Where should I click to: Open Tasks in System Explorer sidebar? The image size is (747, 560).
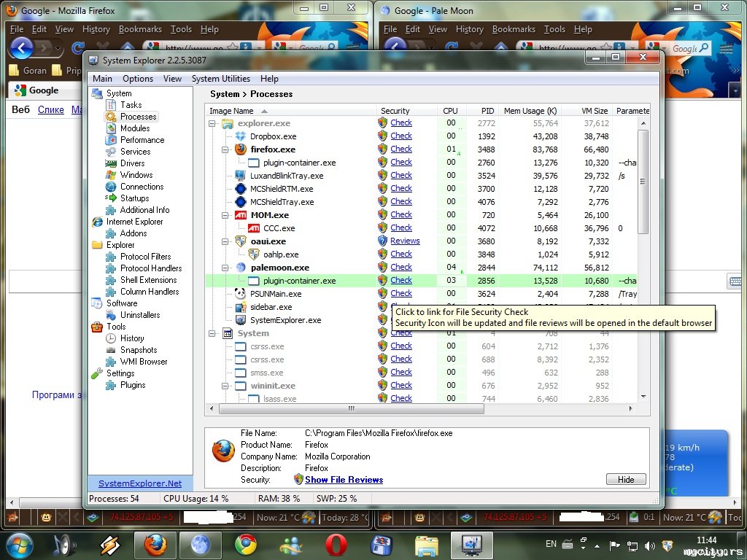click(131, 105)
